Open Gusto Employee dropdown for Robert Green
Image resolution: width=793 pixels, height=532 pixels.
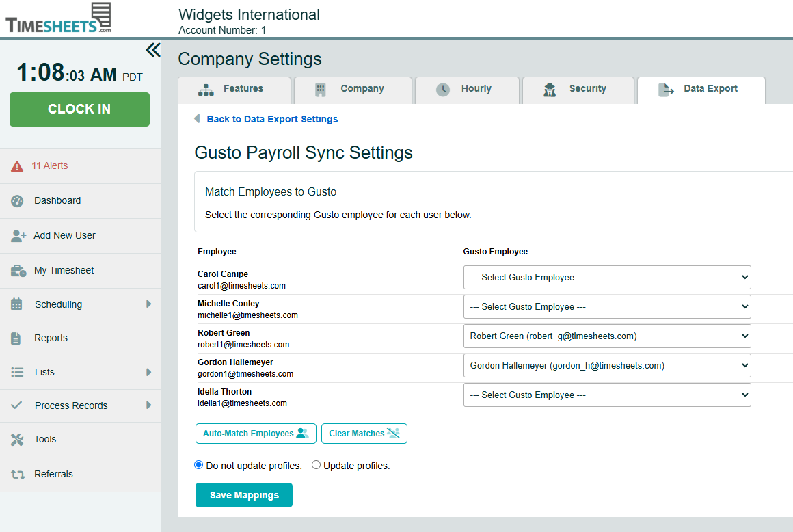(607, 336)
